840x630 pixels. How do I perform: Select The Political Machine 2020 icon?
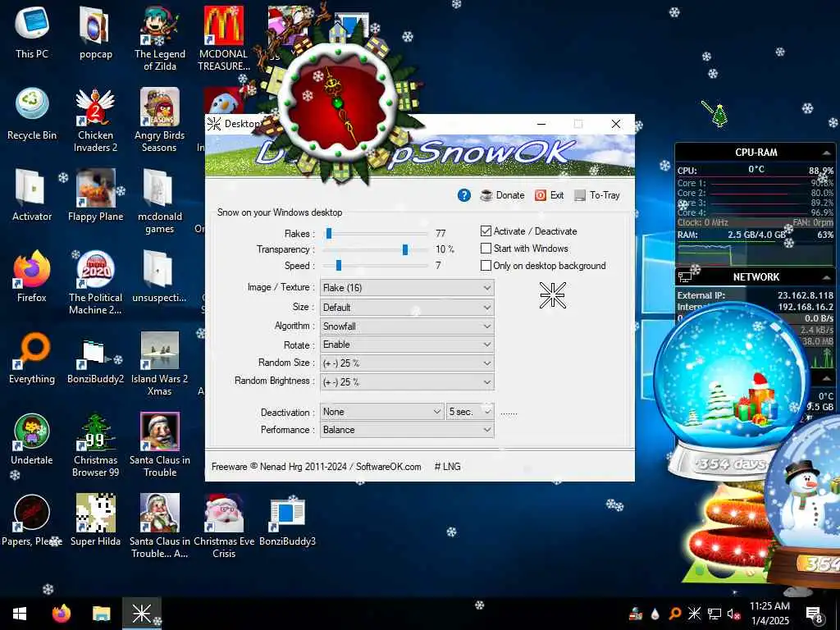(x=95, y=281)
